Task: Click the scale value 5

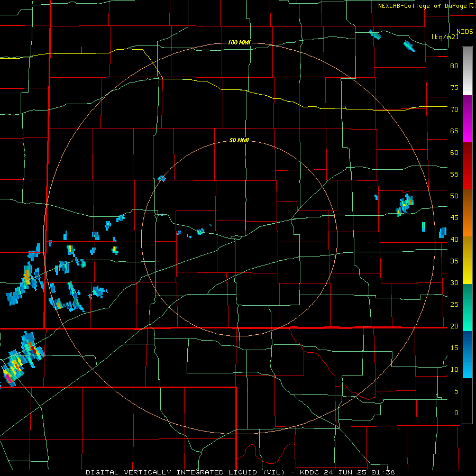Action: pyautogui.click(x=456, y=391)
